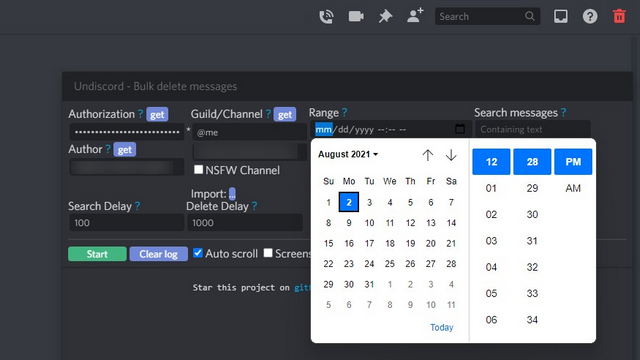This screenshot has width=640, height=360.
Task: Select hour 06 in the time picker
Action: 491,320
